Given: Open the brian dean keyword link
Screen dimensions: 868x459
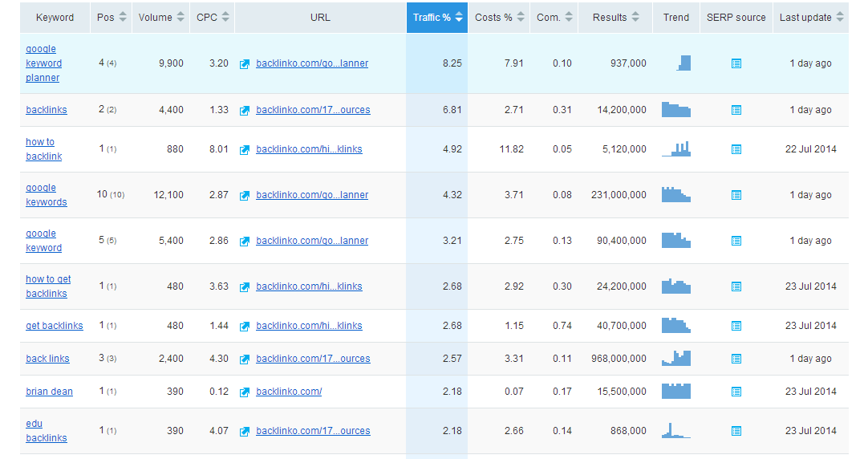Looking at the screenshot, I should pyautogui.click(x=49, y=392).
